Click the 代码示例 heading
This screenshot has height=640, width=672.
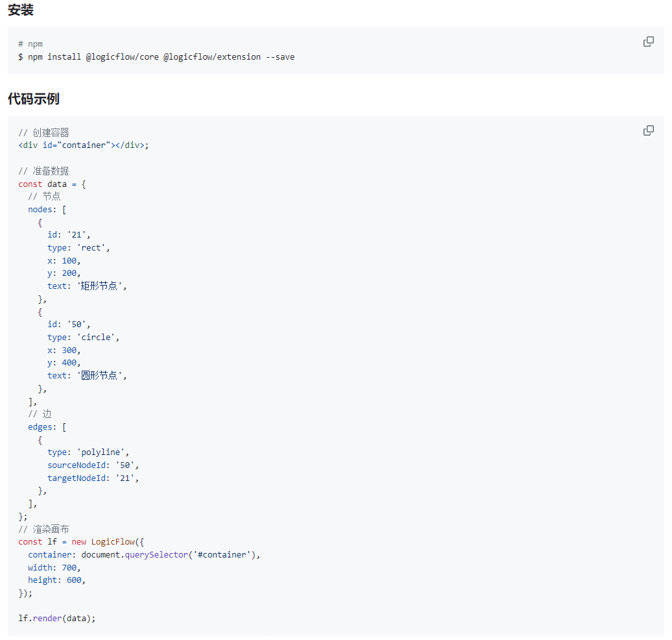point(34,99)
